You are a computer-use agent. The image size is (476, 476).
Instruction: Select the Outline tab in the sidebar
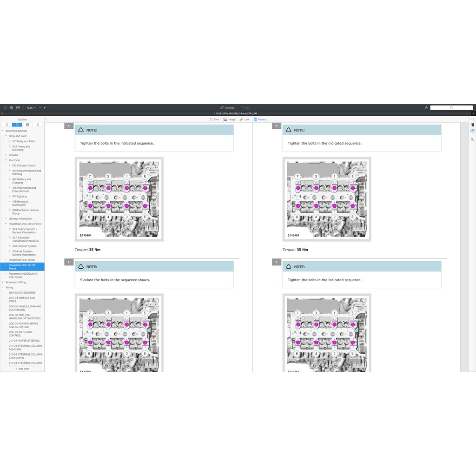(x=17, y=125)
